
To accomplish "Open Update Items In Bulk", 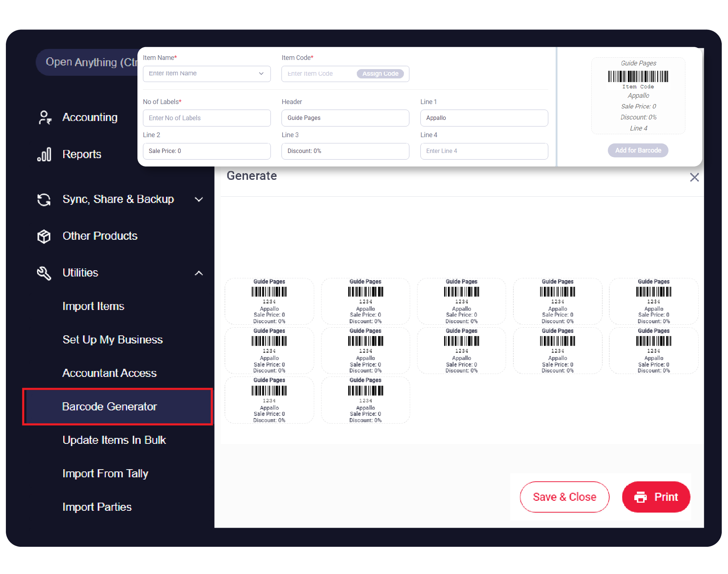I will (114, 440).
